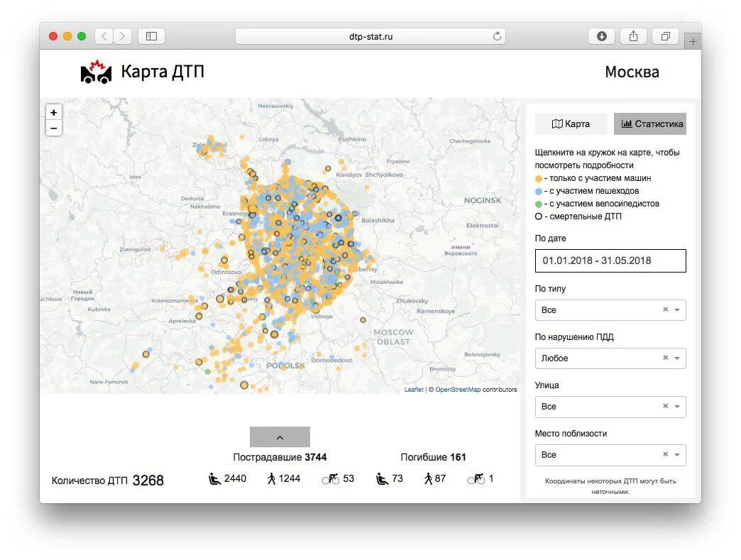Click the Карта ДТП logo icon
This screenshot has height=560, width=741.
(97, 71)
